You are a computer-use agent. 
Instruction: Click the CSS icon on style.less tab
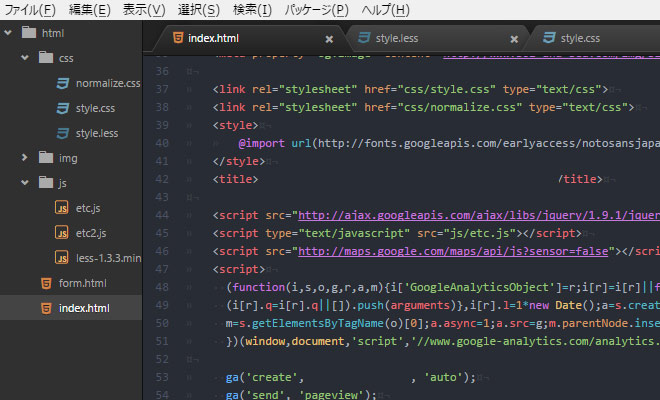point(364,38)
